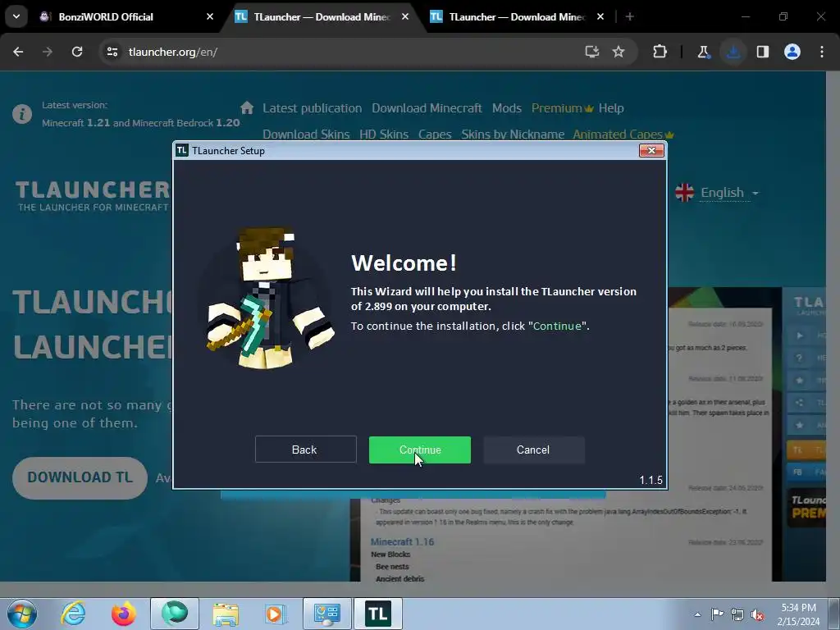Open a new browser tab
Screen dimensions: 840x630
pos(629,17)
